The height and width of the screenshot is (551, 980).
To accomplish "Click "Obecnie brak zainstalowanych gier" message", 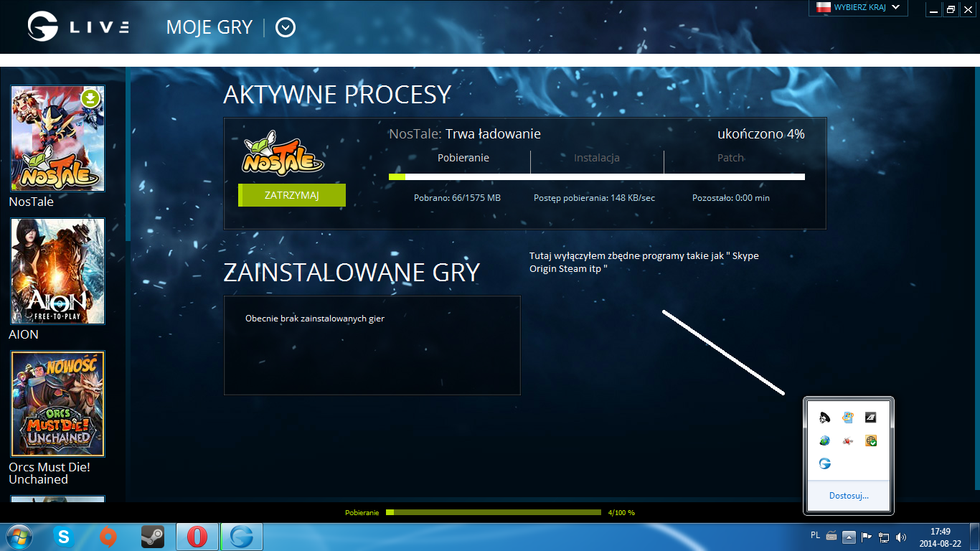I will [x=315, y=319].
